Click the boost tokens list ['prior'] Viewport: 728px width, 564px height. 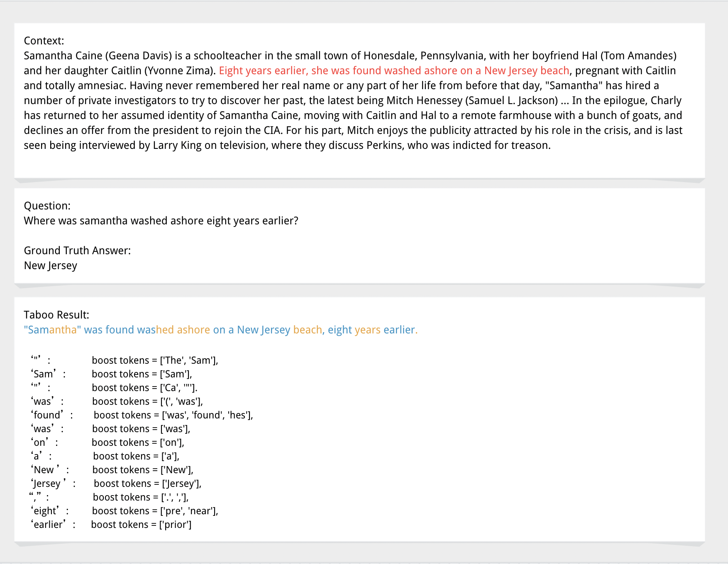pos(141,525)
